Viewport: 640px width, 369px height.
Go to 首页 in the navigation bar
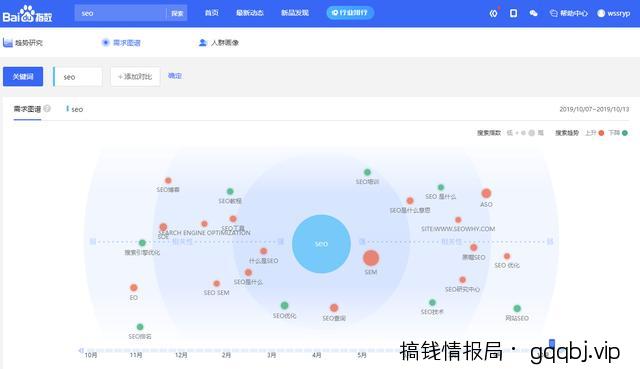[211, 13]
